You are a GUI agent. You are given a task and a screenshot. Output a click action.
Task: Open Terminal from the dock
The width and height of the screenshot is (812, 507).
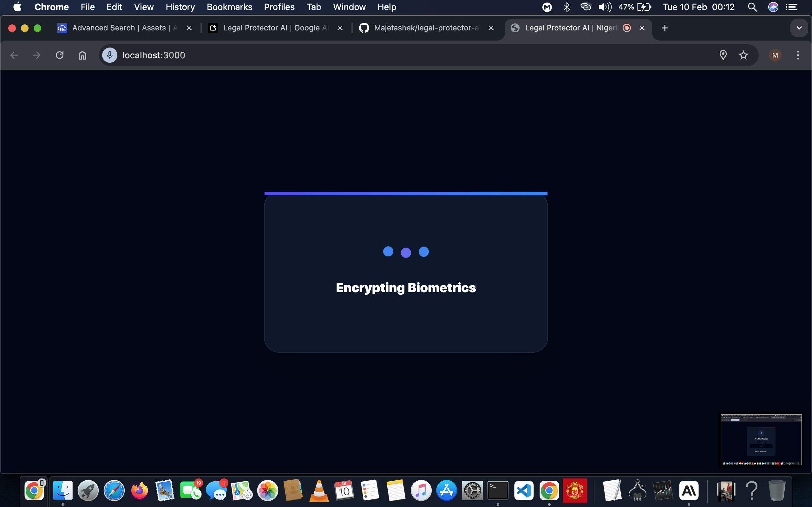(498, 491)
